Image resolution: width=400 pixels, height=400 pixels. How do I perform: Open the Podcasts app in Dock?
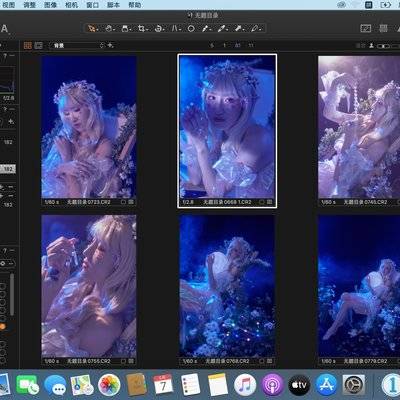[x=272, y=385]
